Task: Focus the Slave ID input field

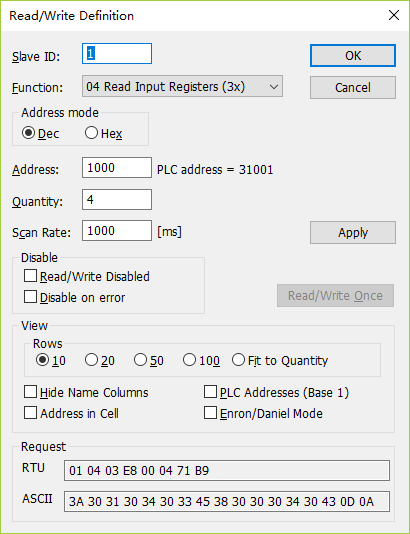Action: click(117, 53)
